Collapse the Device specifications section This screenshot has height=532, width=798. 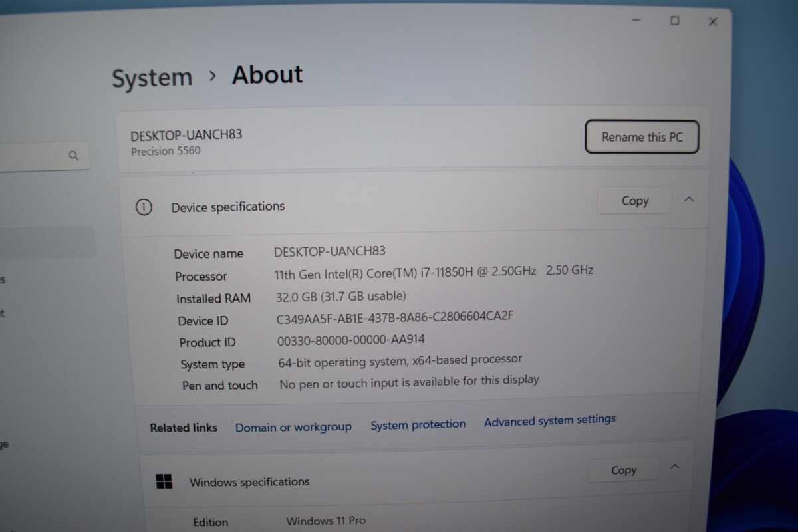[689, 199]
